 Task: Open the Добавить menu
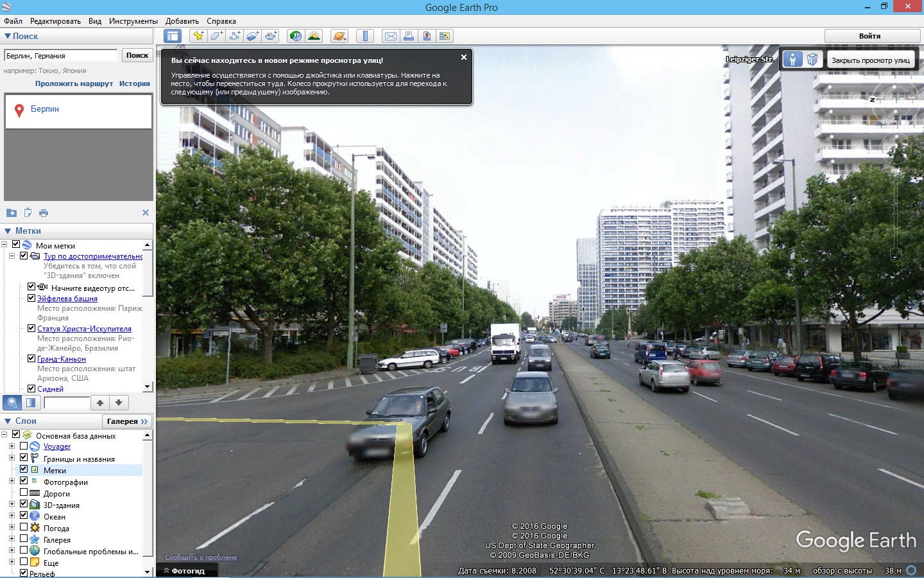click(182, 21)
